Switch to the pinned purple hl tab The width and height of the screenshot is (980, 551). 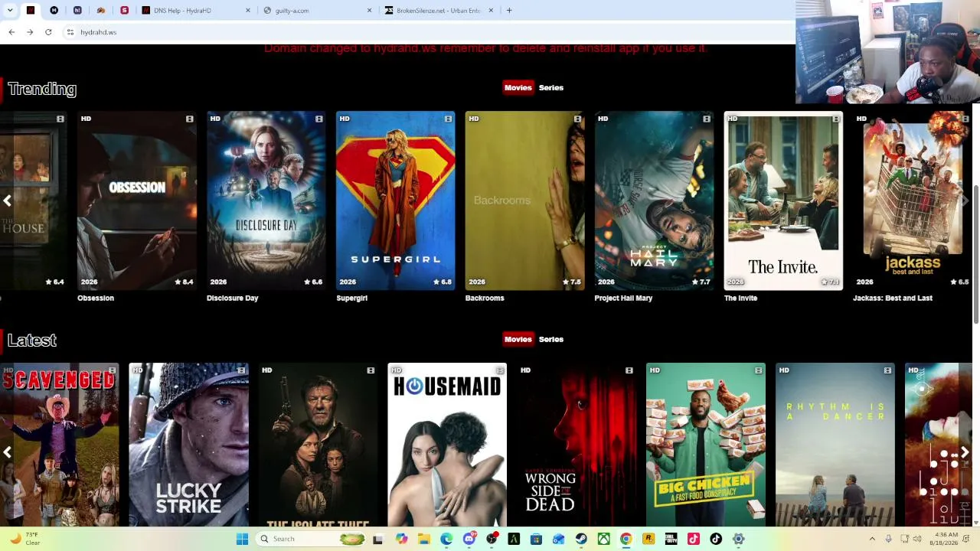(x=77, y=11)
